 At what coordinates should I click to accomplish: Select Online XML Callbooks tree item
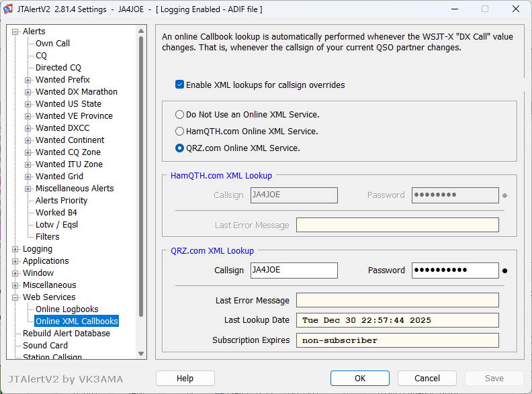pyautogui.click(x=77, y=321)
